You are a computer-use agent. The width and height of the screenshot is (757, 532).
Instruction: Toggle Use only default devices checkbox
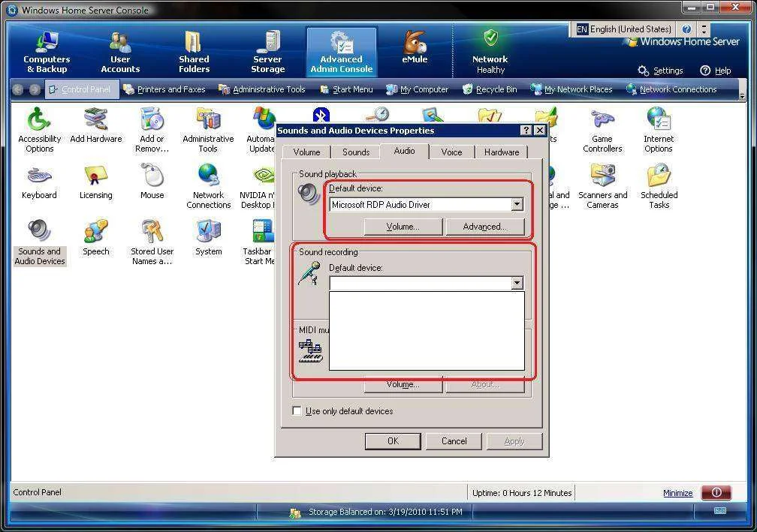click(297, 411)
